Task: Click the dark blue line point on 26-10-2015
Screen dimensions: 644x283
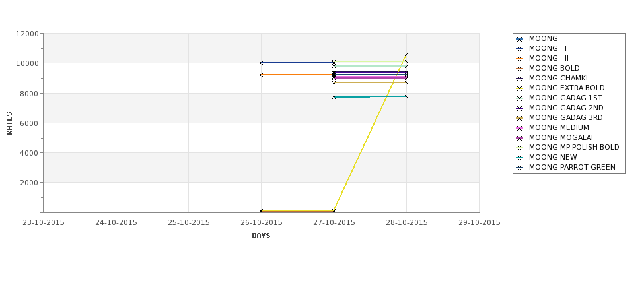Action: point(261,63)
